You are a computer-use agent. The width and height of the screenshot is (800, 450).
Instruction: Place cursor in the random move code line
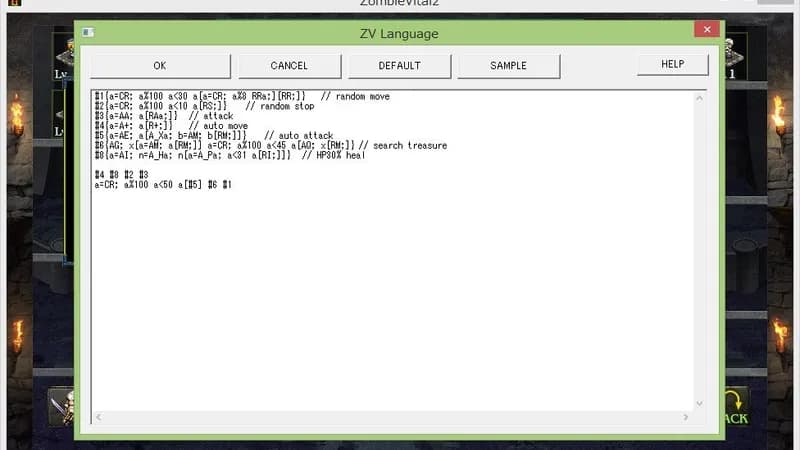[x=242, y=96]
